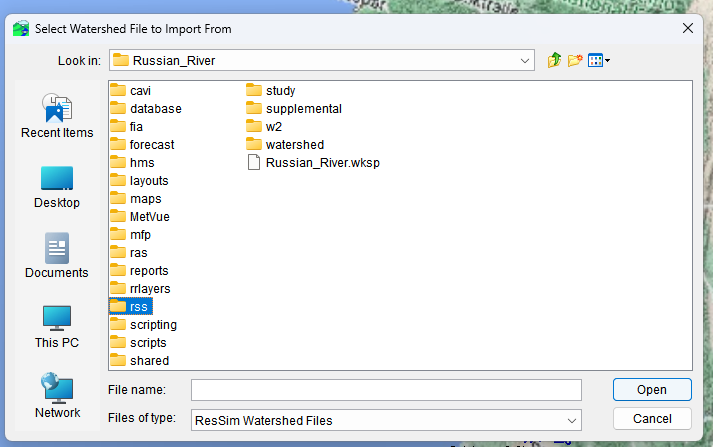Select the MetVue folder

(x=140, y=216)
